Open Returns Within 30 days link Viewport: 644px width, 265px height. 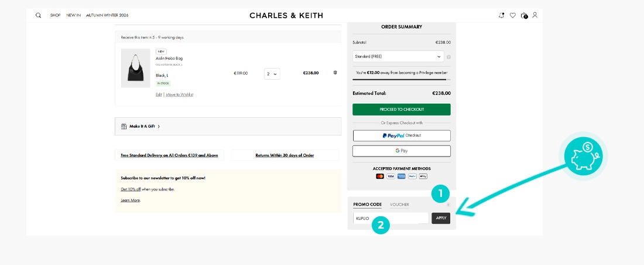click(x=285, y=155)
